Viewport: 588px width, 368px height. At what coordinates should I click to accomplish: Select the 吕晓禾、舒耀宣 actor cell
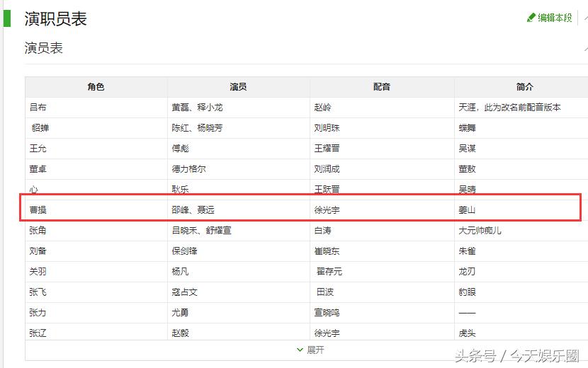(x=239, y=231)
